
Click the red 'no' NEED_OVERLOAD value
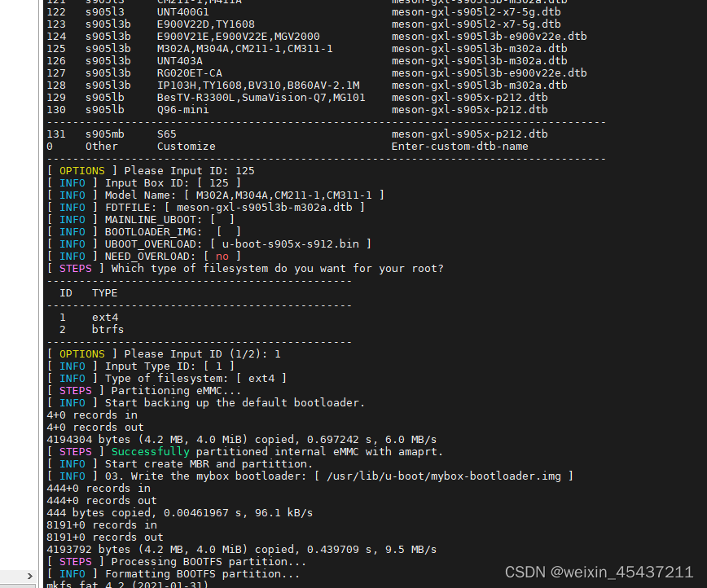[x=222, y=257]
